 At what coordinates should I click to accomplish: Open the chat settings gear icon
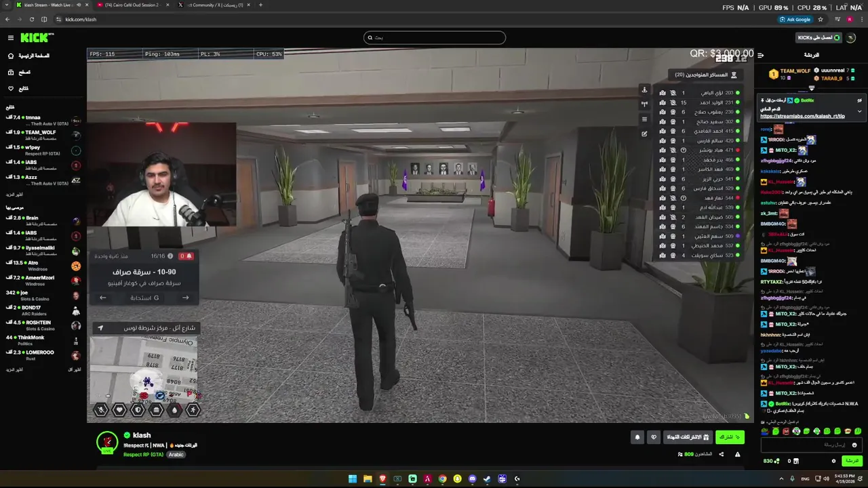click(x=833, y=461)
